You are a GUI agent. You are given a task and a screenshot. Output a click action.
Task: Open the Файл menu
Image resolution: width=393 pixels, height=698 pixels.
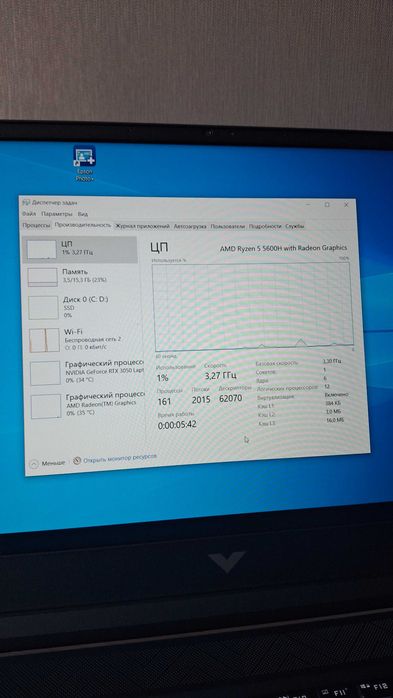29,214
